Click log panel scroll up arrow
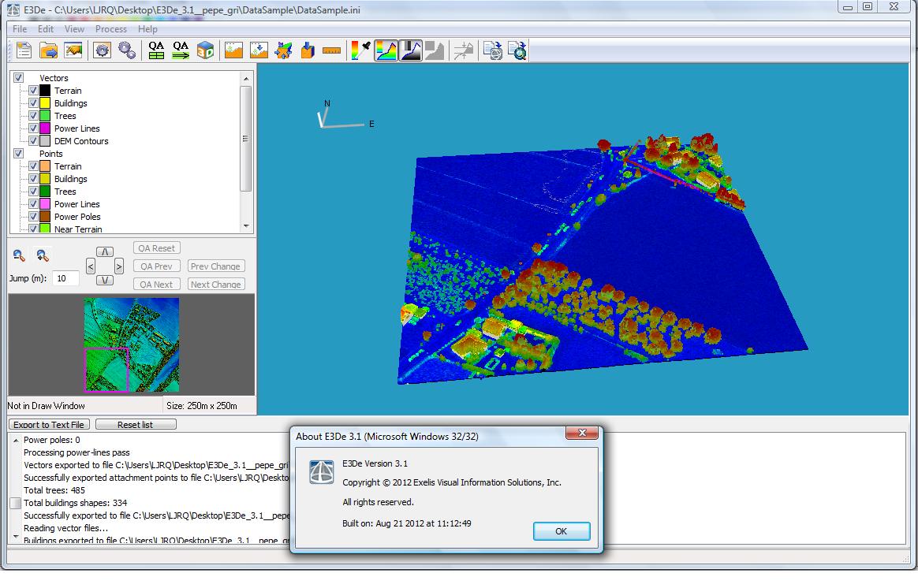 pyautogui.click(x=16, y=440)
